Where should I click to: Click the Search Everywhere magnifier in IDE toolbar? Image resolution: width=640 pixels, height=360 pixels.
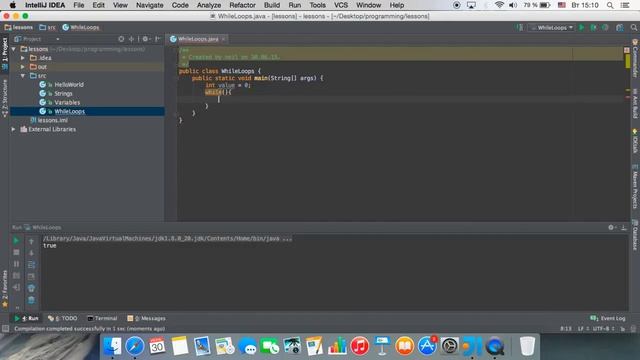633,27
